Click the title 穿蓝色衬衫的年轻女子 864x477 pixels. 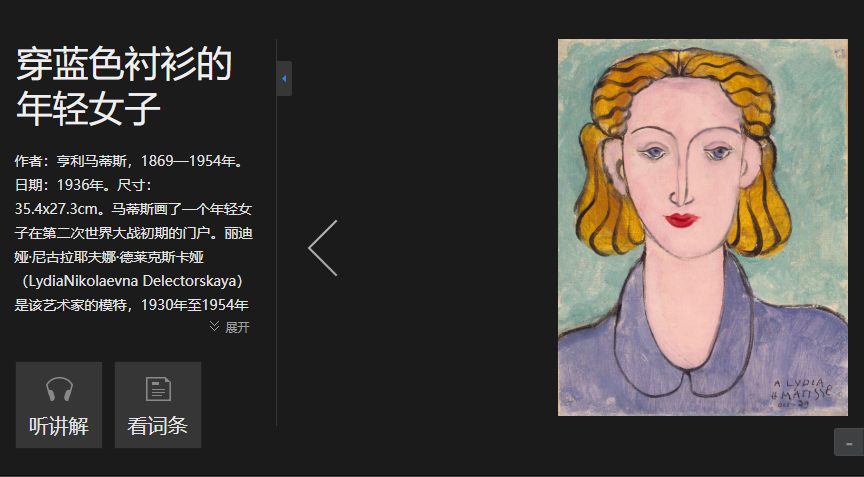click(123, 87)
